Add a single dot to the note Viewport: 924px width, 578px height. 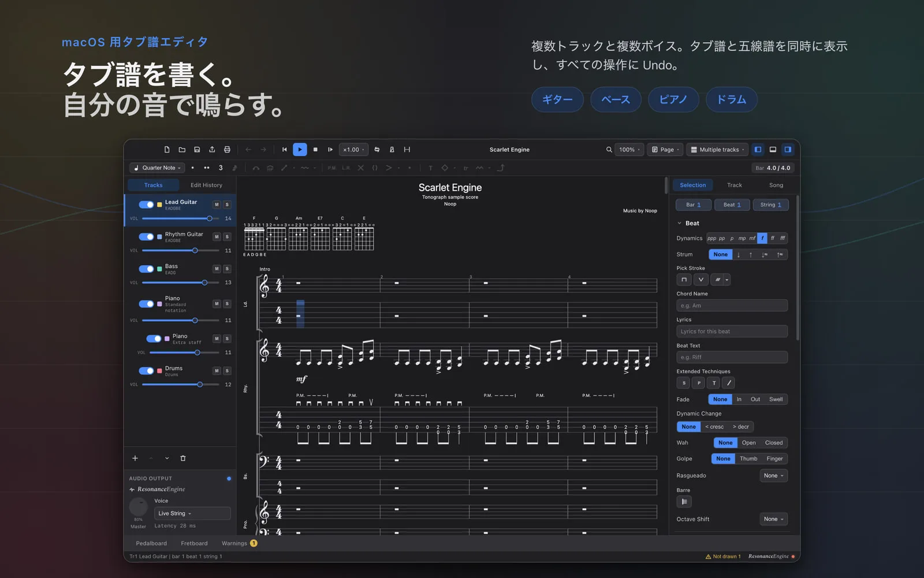pyautogui.click(x=192, y=168)
